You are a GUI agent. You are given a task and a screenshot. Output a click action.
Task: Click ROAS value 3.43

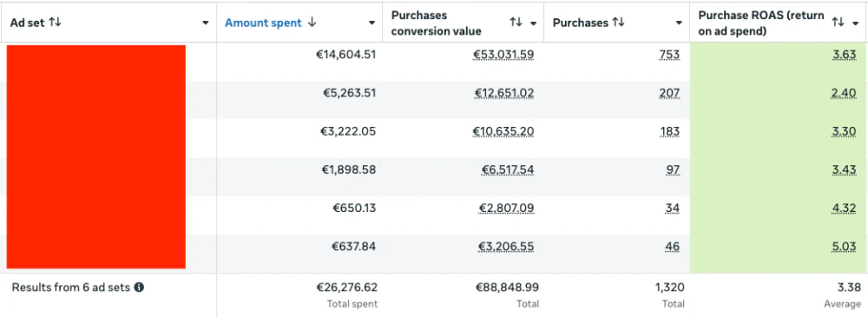point(845,169)
